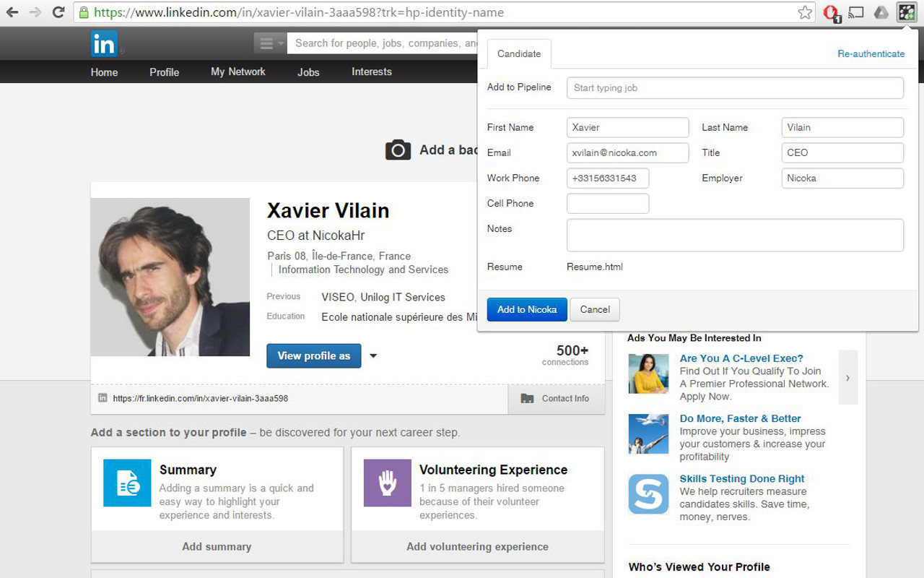Open the Jobs menu item

coord(308,72)
